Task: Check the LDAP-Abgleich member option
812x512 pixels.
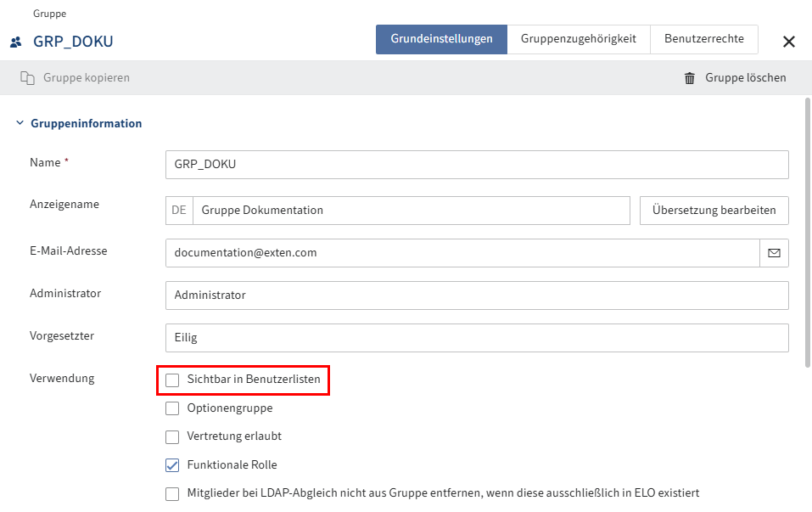Action: (172, 492)
